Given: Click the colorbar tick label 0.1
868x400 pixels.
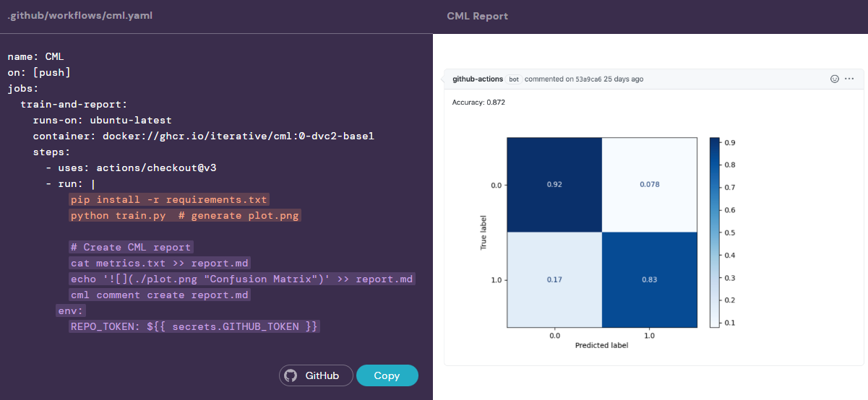Looking at the screenshot, I should click(730, 322).
